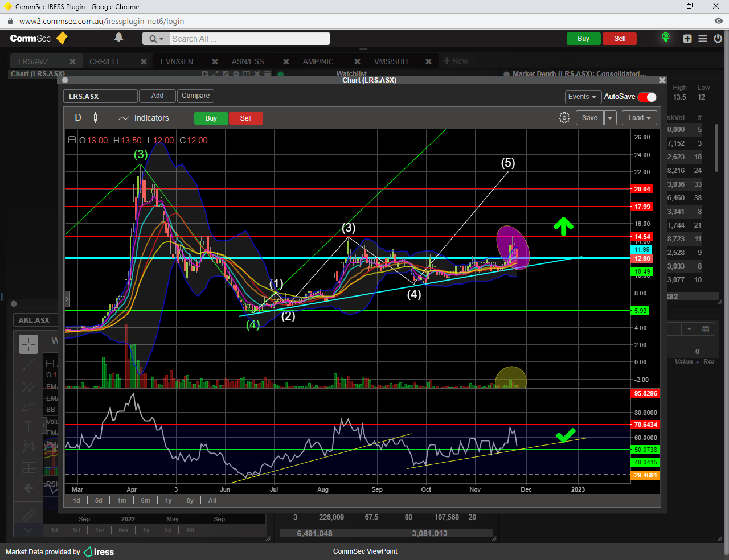The image size is (729, 560).
Task: Close the ASN/ESS tab
Action: [x=286, y=61]
